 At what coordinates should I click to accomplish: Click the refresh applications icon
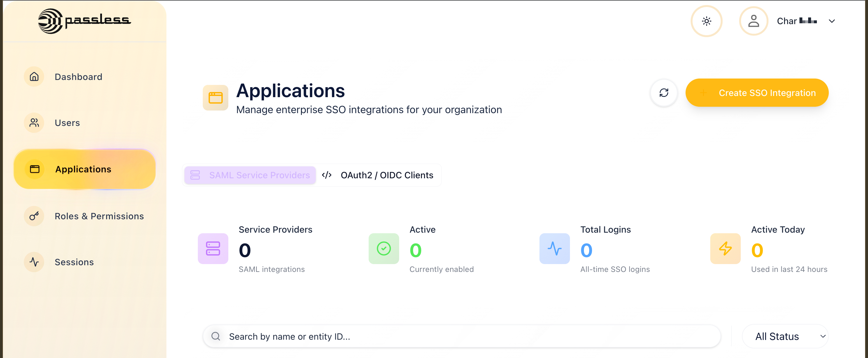663,92
